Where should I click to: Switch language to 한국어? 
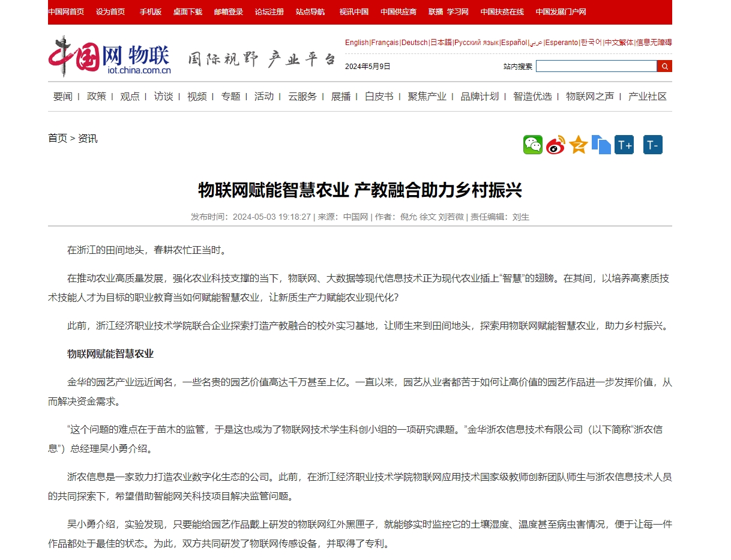591,43
